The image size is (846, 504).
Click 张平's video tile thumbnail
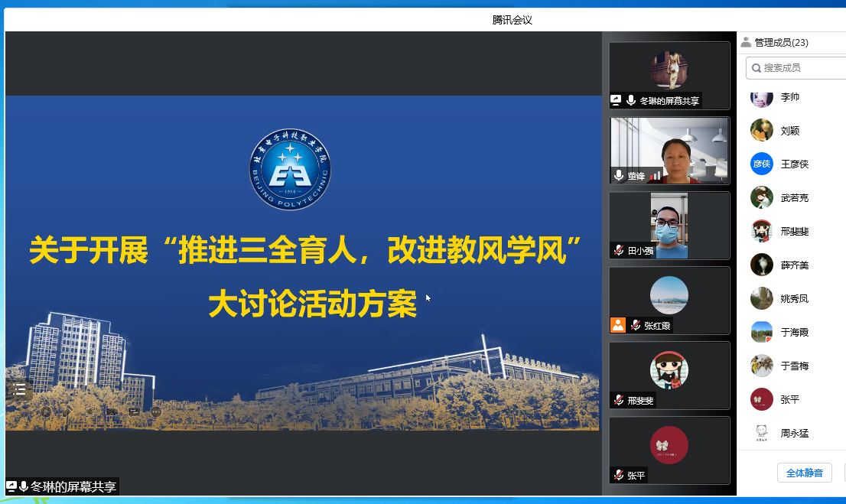point(669,451)
